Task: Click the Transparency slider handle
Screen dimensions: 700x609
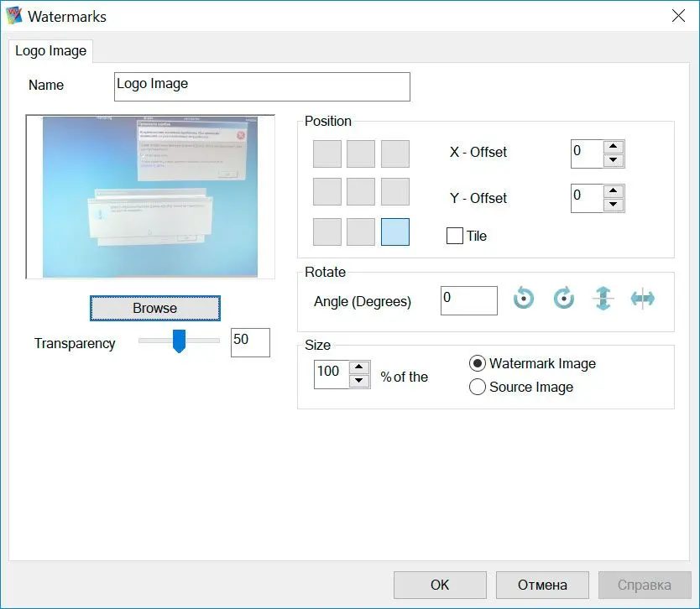Action: [179, 341]
